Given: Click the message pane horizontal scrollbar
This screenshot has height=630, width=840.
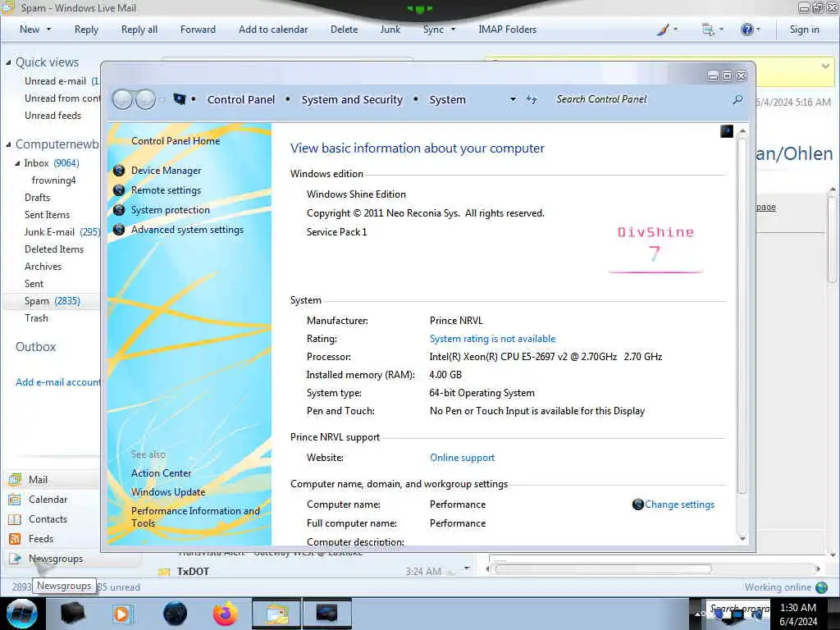Looking at the screenshot, I should click(x=603, y=569).
